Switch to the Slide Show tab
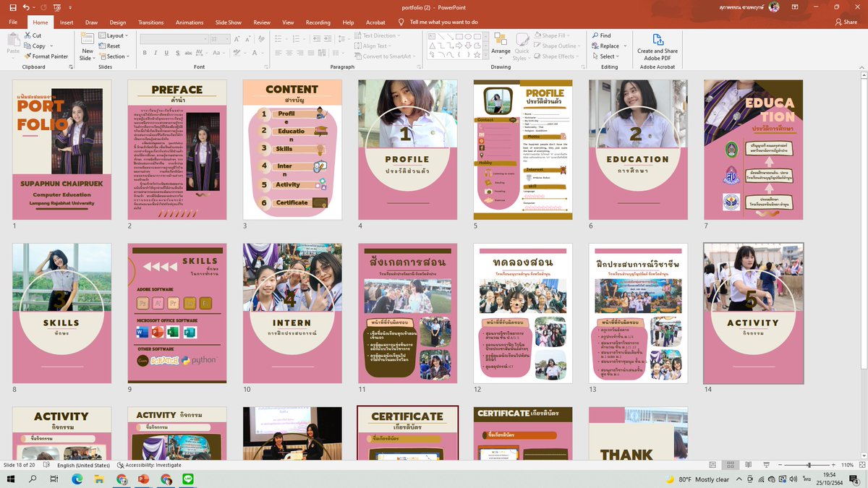Viewport: 868px width, 488px height. coord(229,22)
